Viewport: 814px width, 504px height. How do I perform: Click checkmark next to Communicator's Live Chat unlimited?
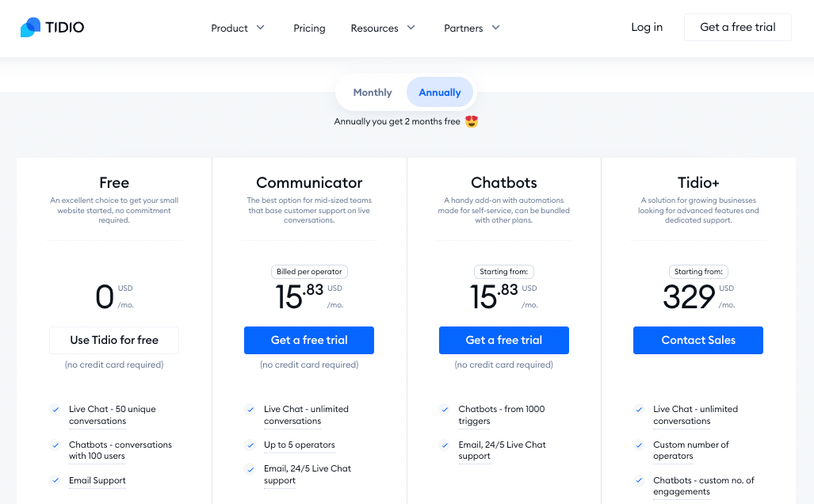pyautogui.click(x=250, y=410)
